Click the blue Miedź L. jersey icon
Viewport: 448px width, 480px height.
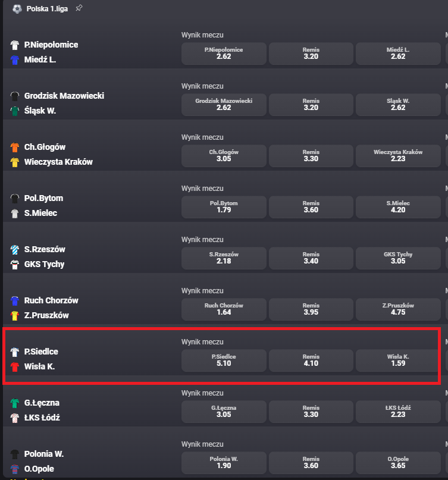[15, 59]
